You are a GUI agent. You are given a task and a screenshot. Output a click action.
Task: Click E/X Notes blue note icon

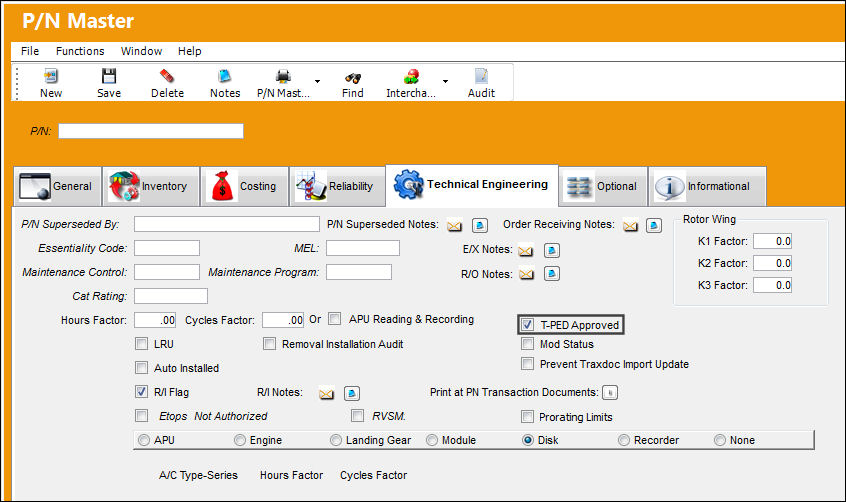(551, 250)
